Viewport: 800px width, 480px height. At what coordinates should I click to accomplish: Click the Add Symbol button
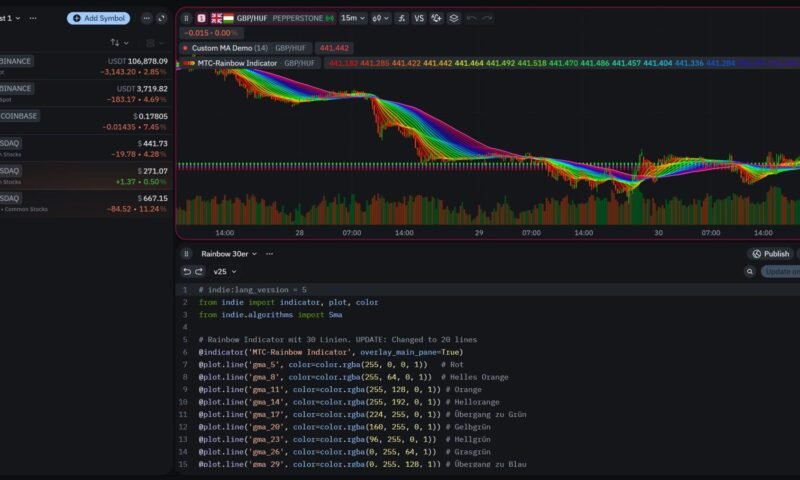click(98, 18)
